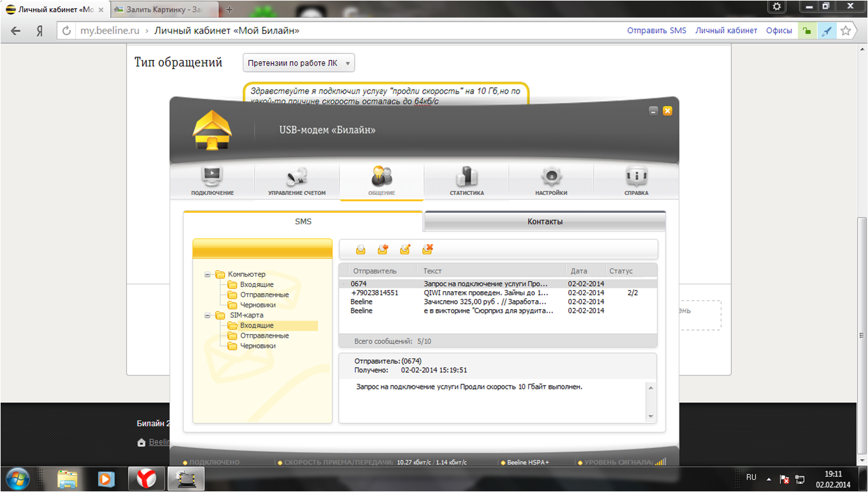
Task: Select message 'е в викторине Сюрприз для эрудита'
Action: click(x=498, y=310)
